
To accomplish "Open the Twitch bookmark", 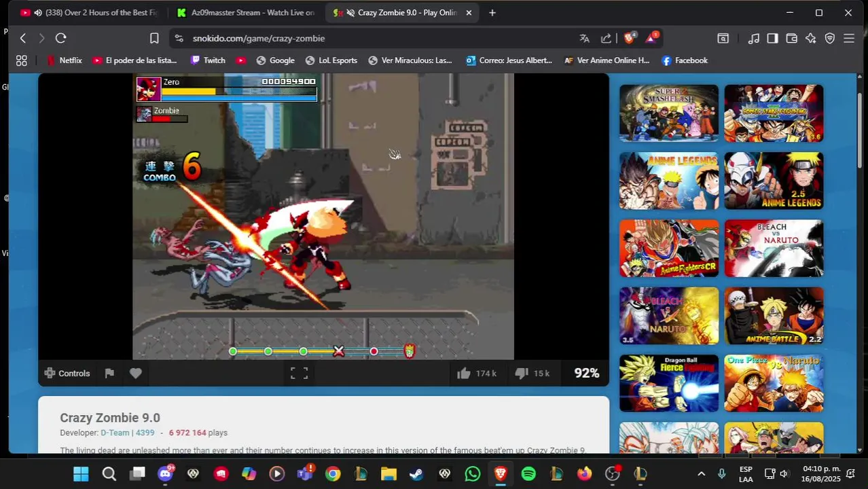I will tap(208, 60).
